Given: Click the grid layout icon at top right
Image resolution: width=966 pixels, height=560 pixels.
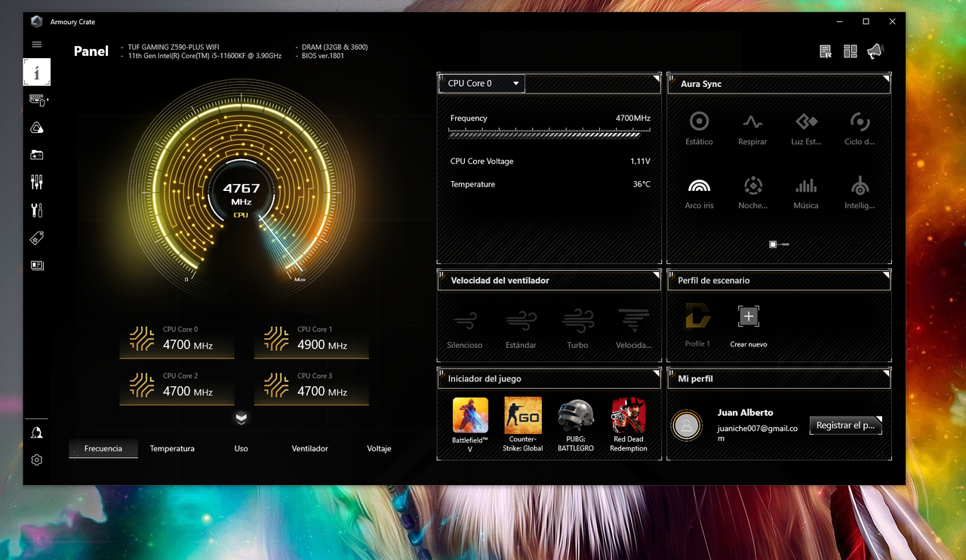Looking at the screenshot, I should (851, 51).
